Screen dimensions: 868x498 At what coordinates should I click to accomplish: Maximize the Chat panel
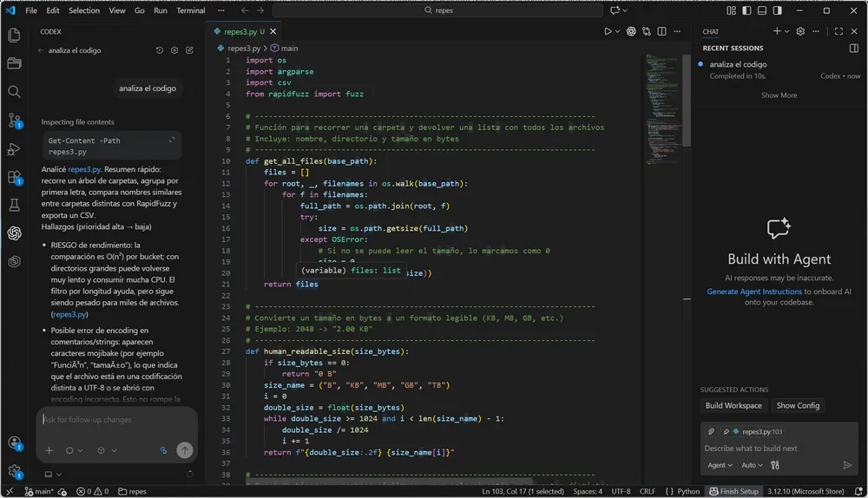(838, 31)
